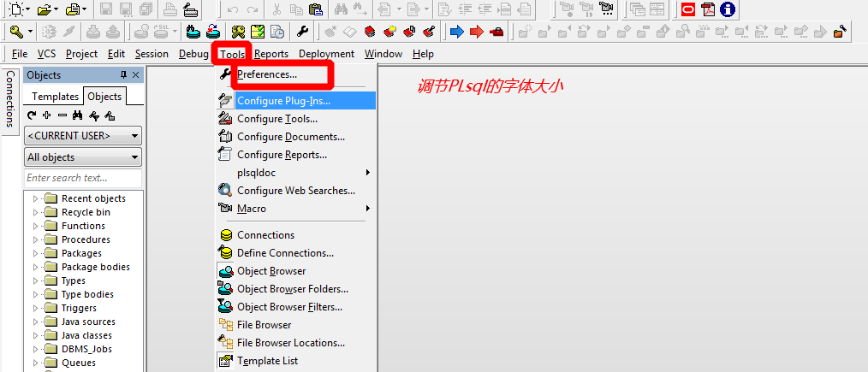This screenshot has height=372, width=868.
Task: Click the blue right arrow icon
Action: click(x=457, y=32)
